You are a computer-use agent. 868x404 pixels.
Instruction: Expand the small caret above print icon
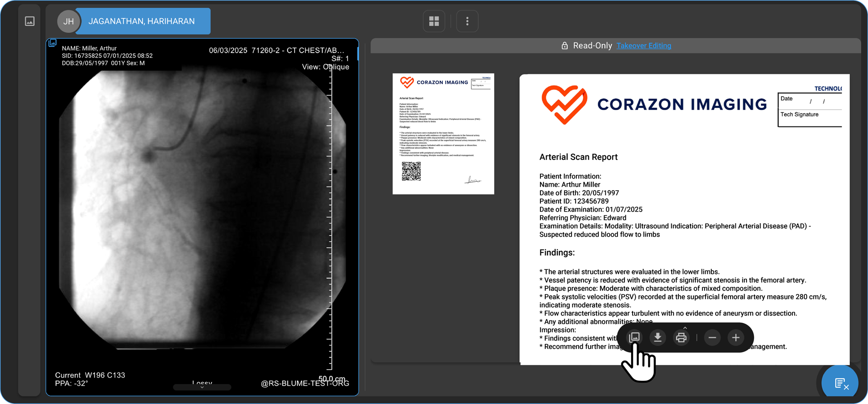click(685, 328)
